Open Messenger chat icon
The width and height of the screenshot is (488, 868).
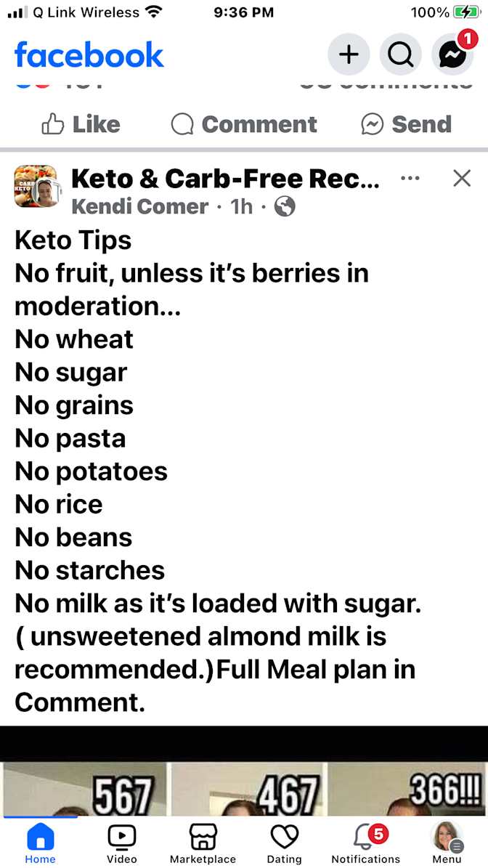pos(452,54)
